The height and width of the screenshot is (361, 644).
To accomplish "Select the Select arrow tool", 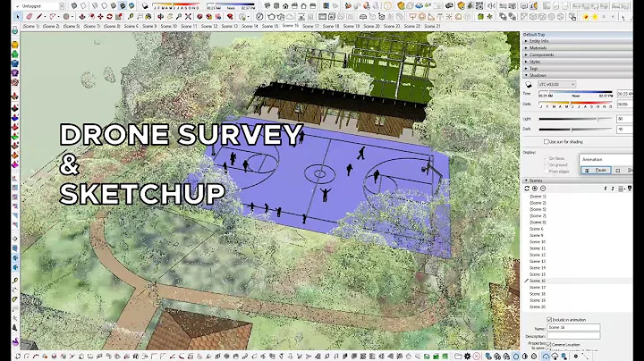I will (18, 17).
